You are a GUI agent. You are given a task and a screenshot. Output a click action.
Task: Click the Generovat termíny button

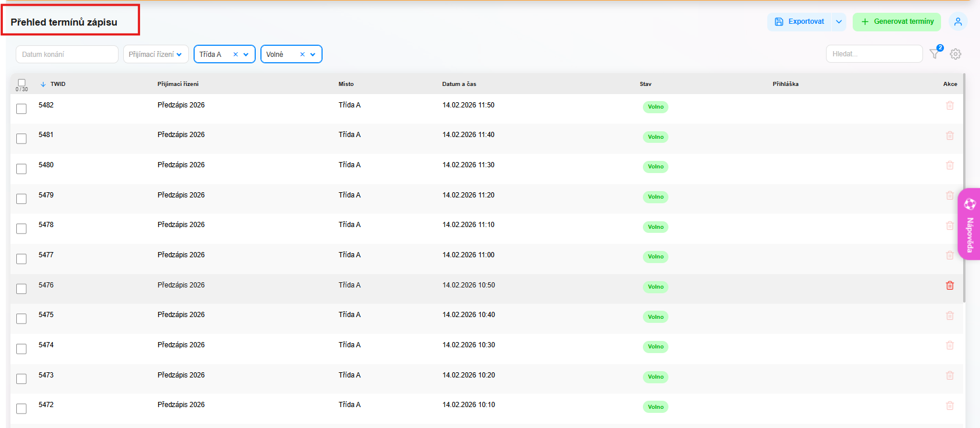896,21
